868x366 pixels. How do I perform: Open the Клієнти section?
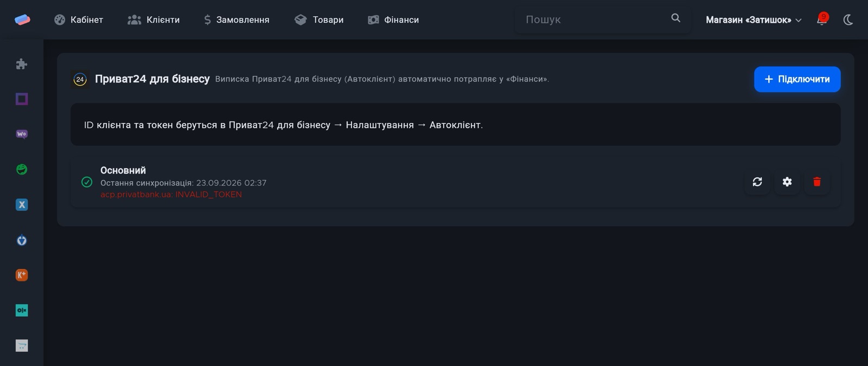click(154, 20)
